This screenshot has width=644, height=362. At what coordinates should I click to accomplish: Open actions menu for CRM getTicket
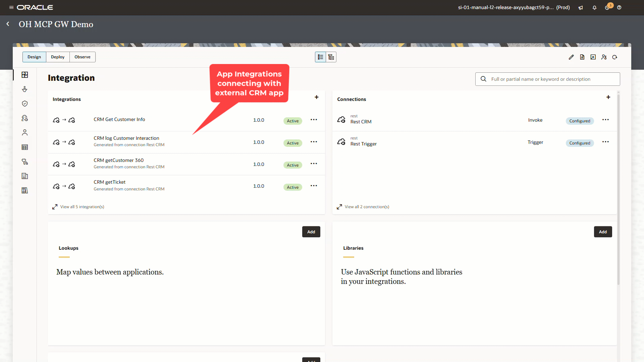[x=314, y=186]
